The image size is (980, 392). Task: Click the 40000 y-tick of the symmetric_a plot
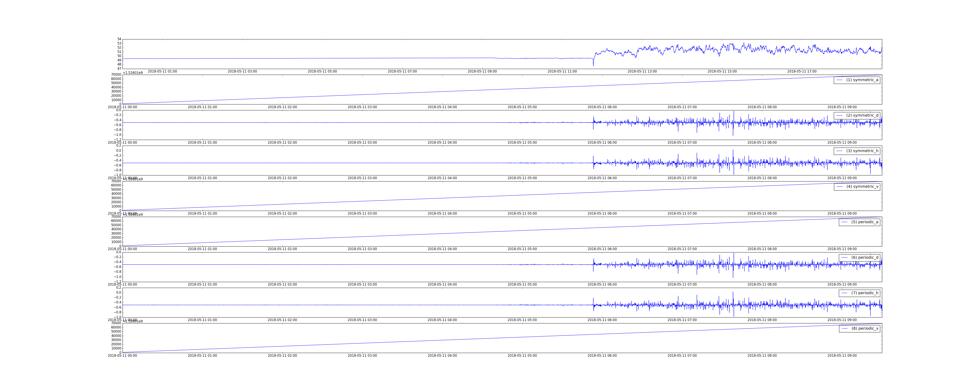(x=116, y=87)
